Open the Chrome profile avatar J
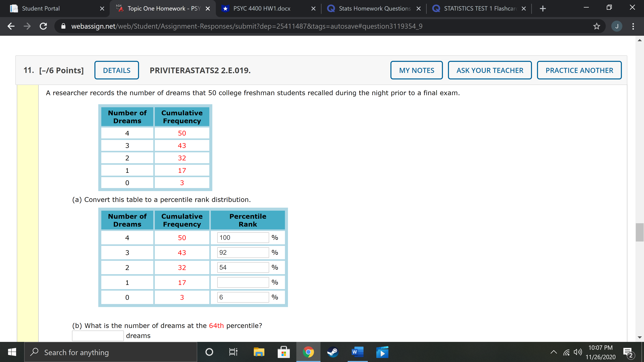The image size is (644, 362). click(616, 26)
